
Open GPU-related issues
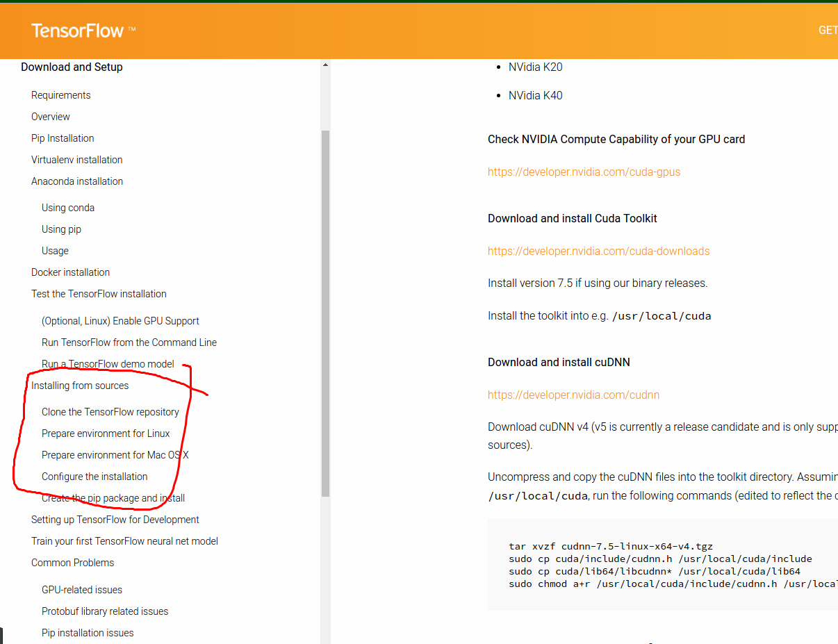pyautogui.click(x=82, y=590)
